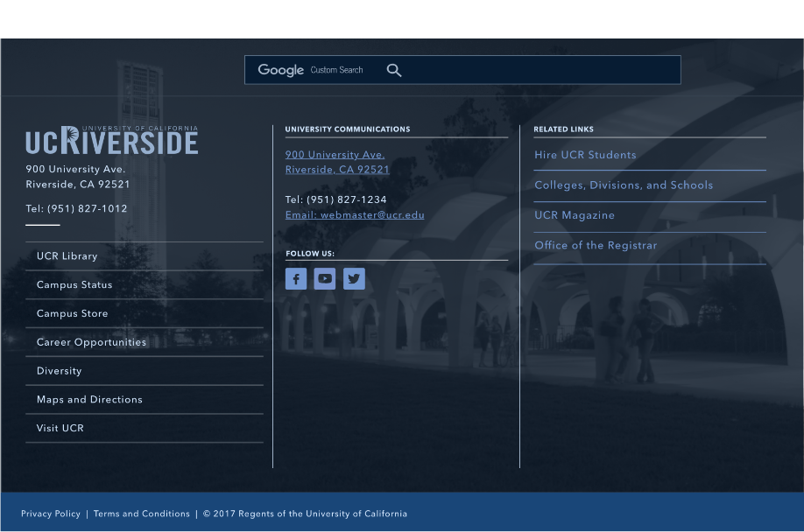Screen dimensions: 804x532
Task: Email webmaster@ucr.edu link
Action: coord(355,215)
